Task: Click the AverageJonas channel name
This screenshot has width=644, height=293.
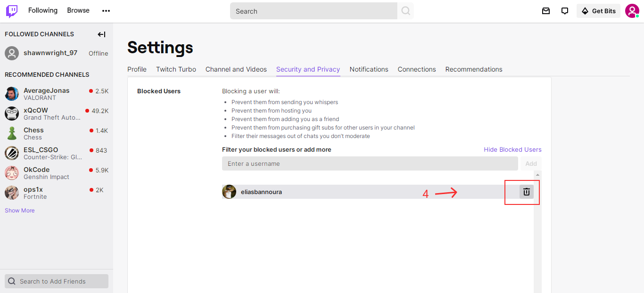Action: 46,90
